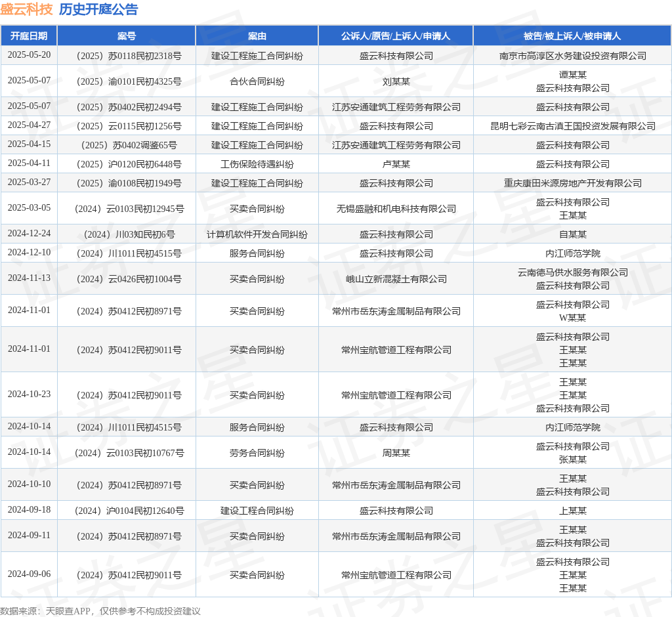
Task: Click defendant 张某某
Action: [x=572, y=459]
